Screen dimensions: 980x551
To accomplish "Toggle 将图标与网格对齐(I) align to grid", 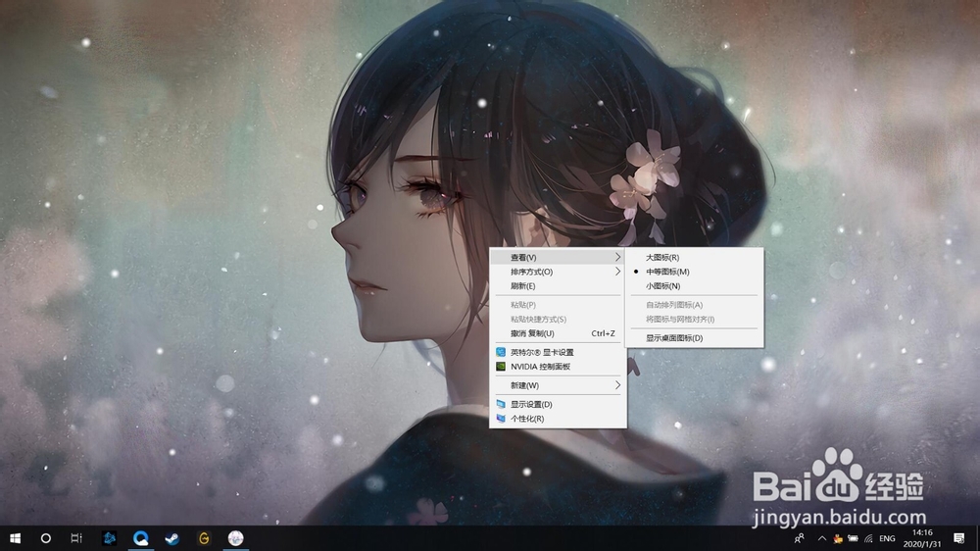I will click(x=694, y=319).
